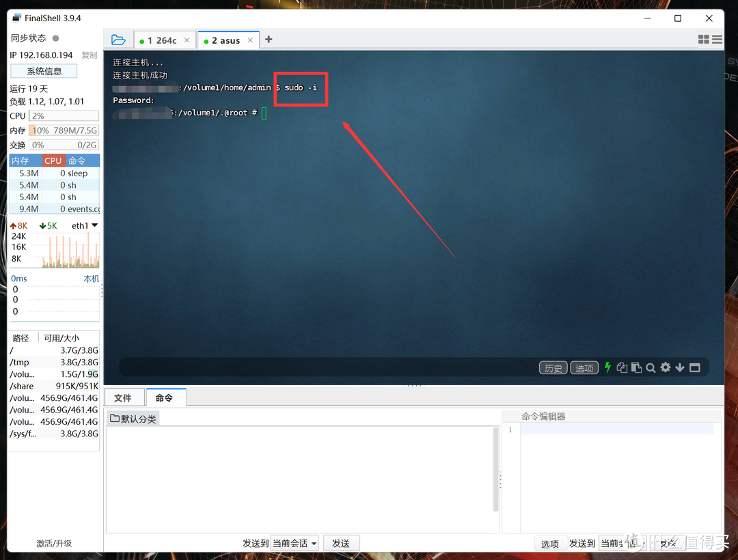Click into the 命令编辑器 input line
Screen dimensions: 738x560
coord(617,428)
